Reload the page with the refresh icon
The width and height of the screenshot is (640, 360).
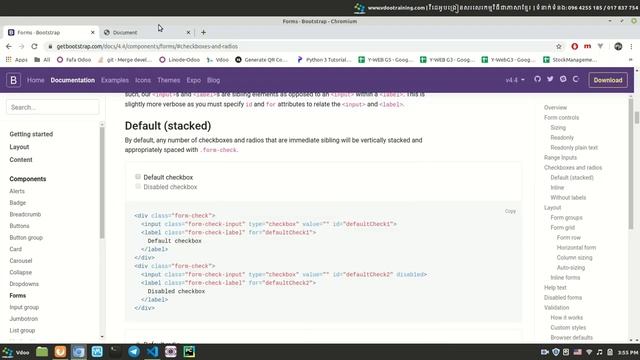[x=34, y=47]
